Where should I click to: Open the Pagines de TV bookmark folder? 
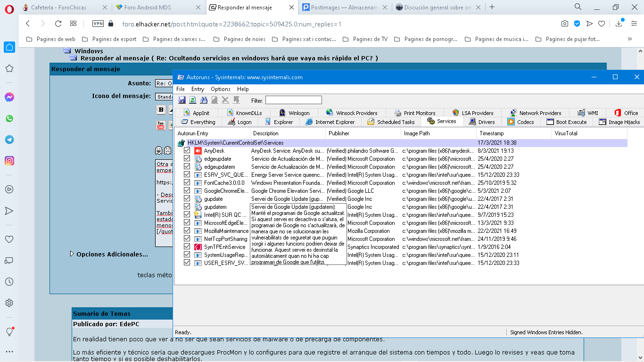coord(365,39)
